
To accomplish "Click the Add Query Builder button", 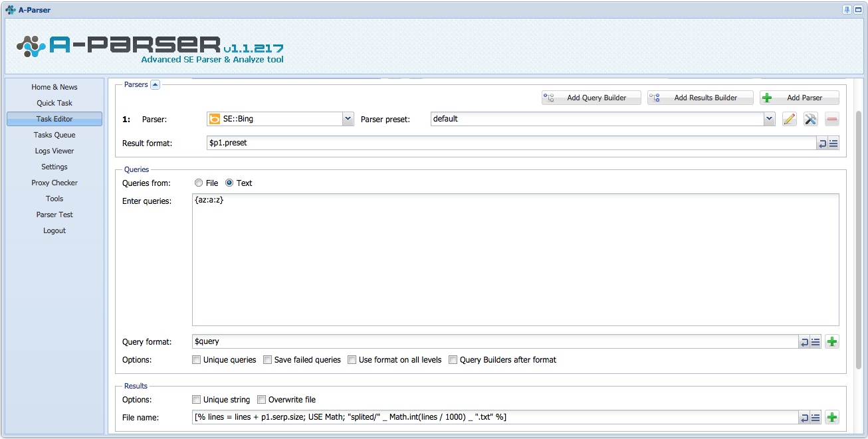I will pos(592,98).
